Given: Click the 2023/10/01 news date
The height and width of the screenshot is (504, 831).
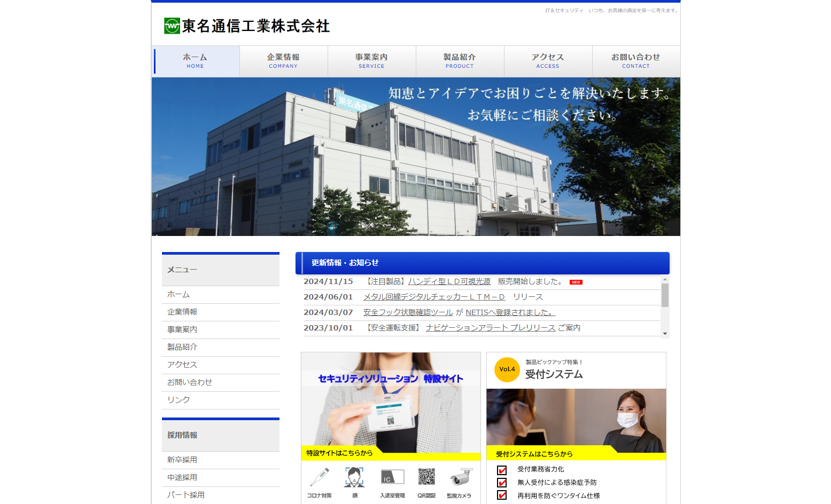Looking at the screenshot, I should click(x=328, y=328).
